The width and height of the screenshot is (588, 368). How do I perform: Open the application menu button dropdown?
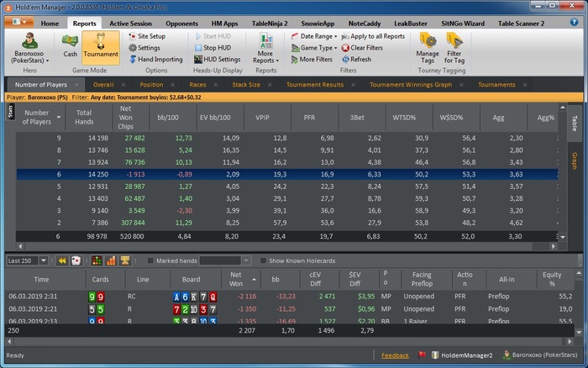click(19, 22)
